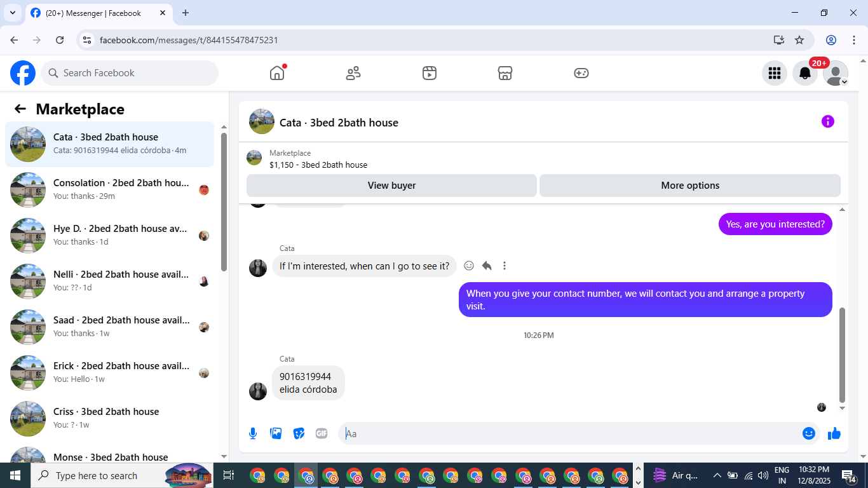The image size is (868, 488).
Task: Open install app icon in address bar
Action: tap(779, 40)
